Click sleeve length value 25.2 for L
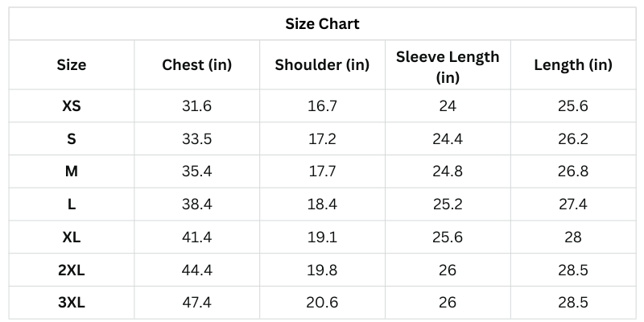Viewport: 644px width, 322px height. click(x=448, y=204)
